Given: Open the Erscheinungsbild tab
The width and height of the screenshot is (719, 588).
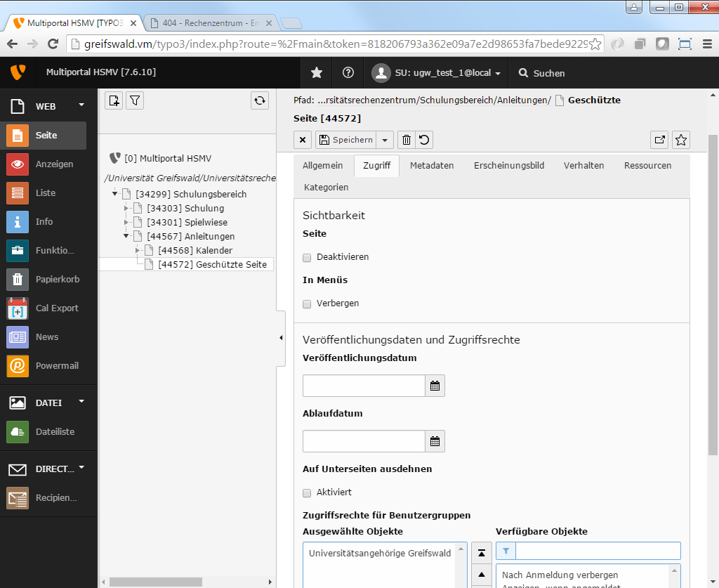Looking at the screenshot, I should pos(508,166).
